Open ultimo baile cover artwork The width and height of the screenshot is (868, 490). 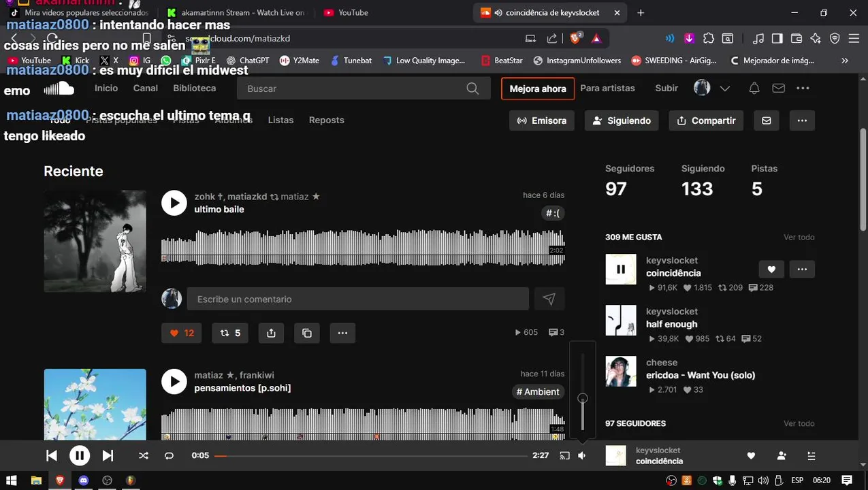tap(95, 241)
